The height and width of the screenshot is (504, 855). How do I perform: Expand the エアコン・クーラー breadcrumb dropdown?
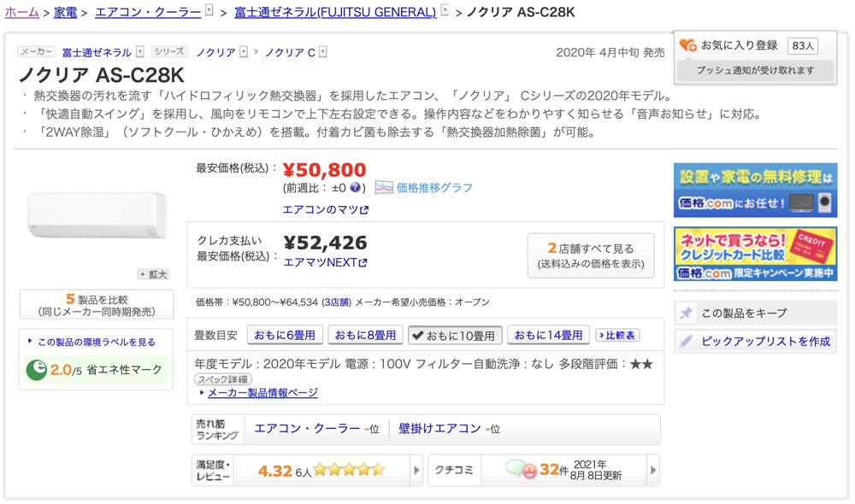[x=209, y=11]
